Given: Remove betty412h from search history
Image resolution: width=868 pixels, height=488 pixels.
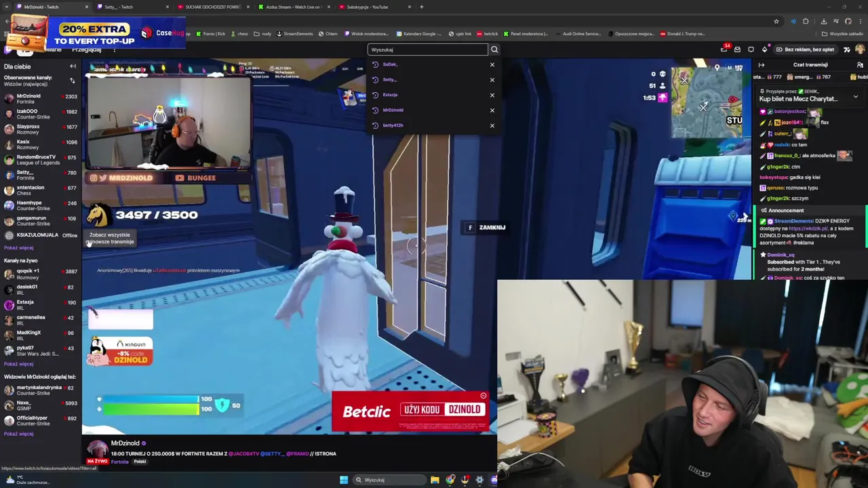Looking at the screenshot, I should tap(492, 125).
